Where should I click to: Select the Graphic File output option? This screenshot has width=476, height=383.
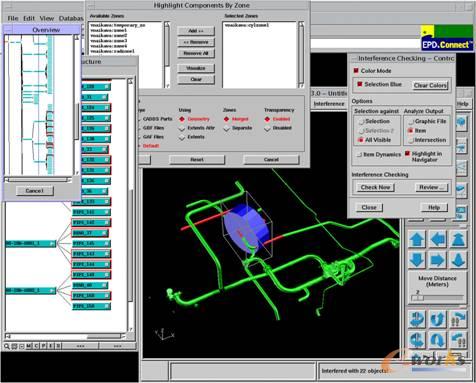[x=411, y=121]
